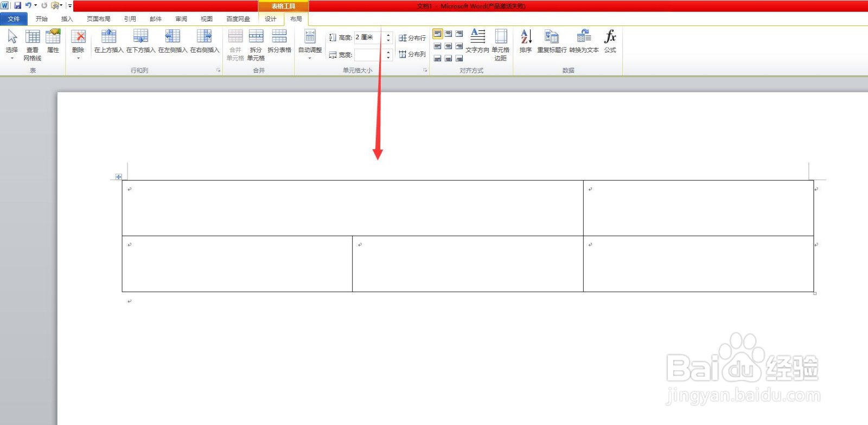Screen dimensions: 868x425
Task: Click the Undo icon
Action: point(28,5)
